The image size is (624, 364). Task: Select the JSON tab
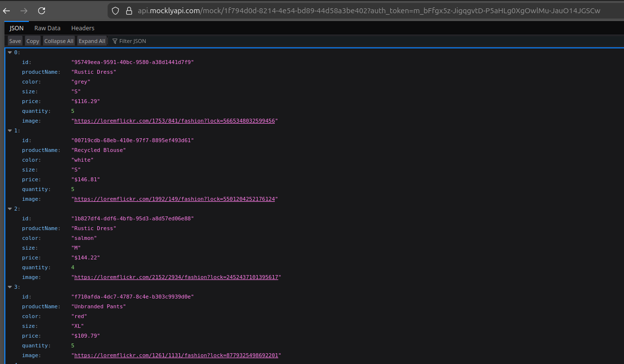coord(16,28)
